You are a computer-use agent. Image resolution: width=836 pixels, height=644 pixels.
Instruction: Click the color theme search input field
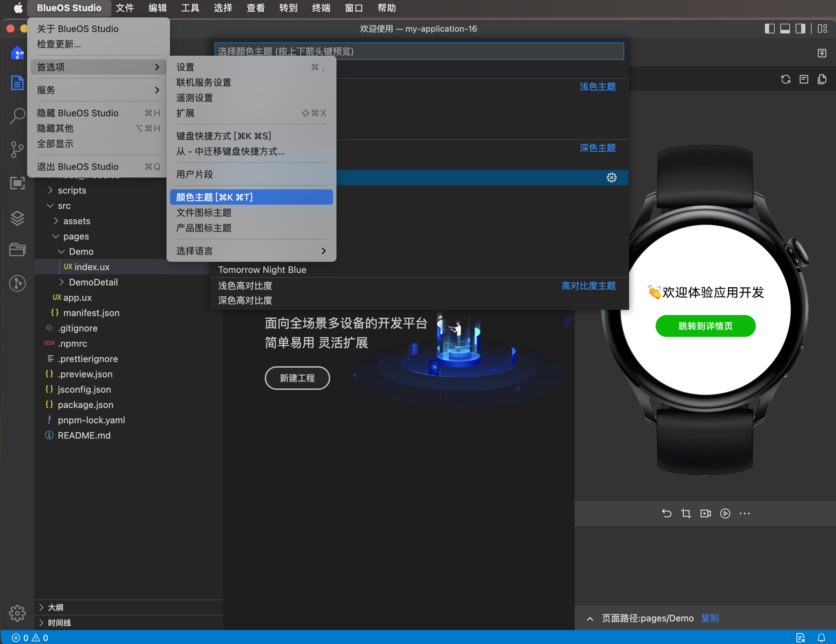[419, 51]
